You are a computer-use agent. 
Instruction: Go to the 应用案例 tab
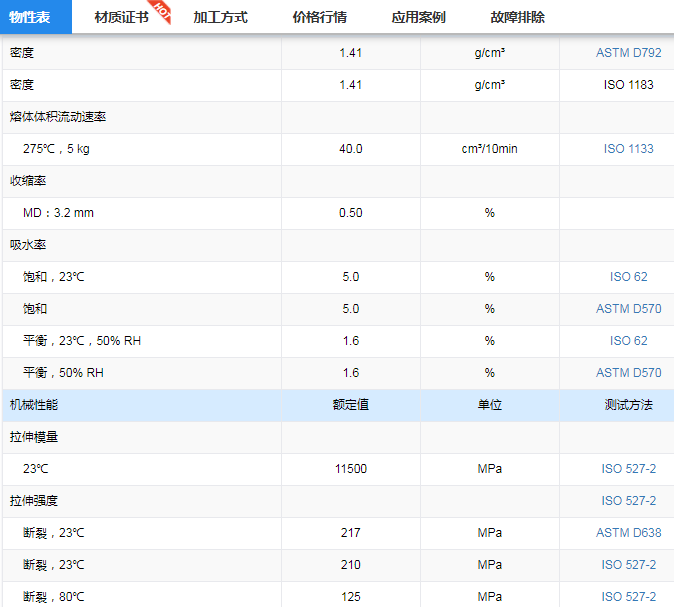click(418, 17)
